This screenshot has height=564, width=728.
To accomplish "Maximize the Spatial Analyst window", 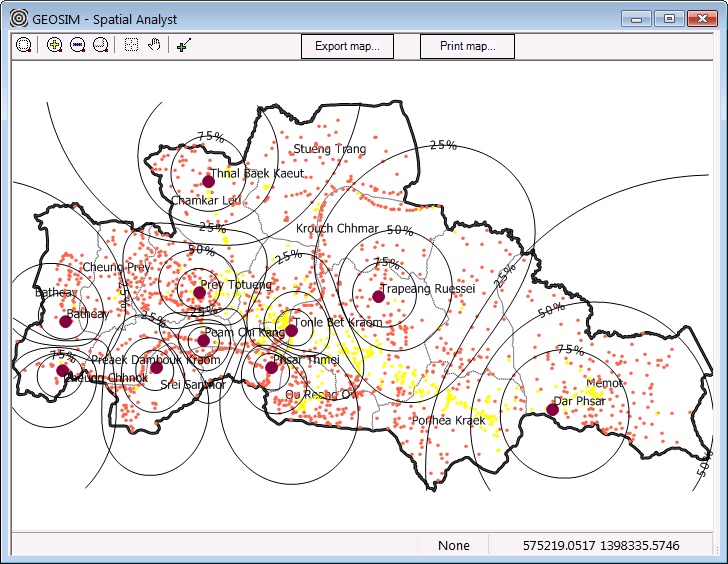I will [669, 19].
